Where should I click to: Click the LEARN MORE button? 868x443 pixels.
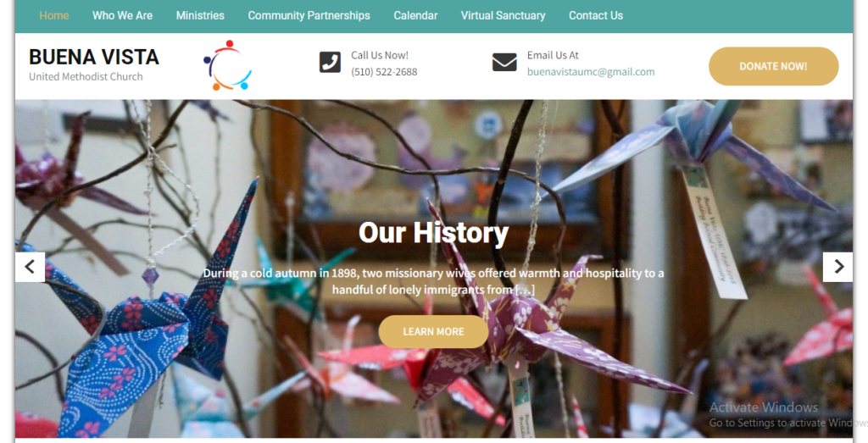[433, 332]
